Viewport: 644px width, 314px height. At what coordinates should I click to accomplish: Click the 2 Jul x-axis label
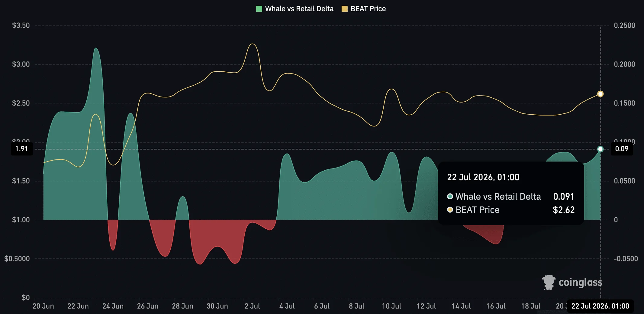coord(252,306)
